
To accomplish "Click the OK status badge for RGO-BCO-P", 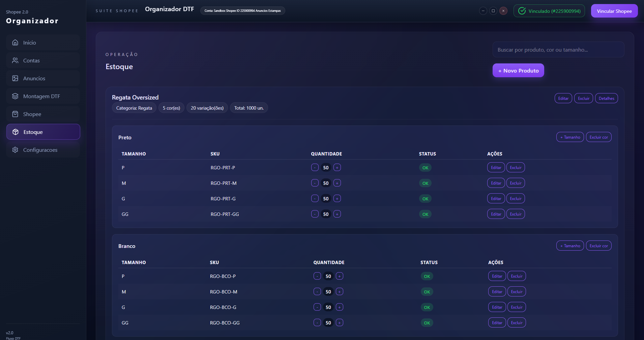I will [x=427, y=276].
